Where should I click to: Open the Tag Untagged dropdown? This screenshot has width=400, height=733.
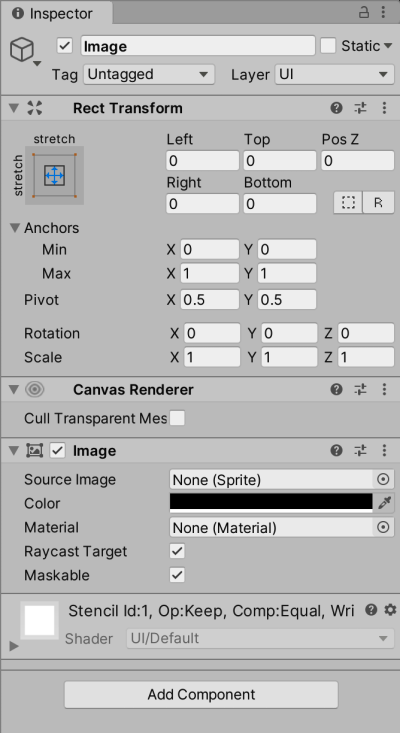[149, 74]
